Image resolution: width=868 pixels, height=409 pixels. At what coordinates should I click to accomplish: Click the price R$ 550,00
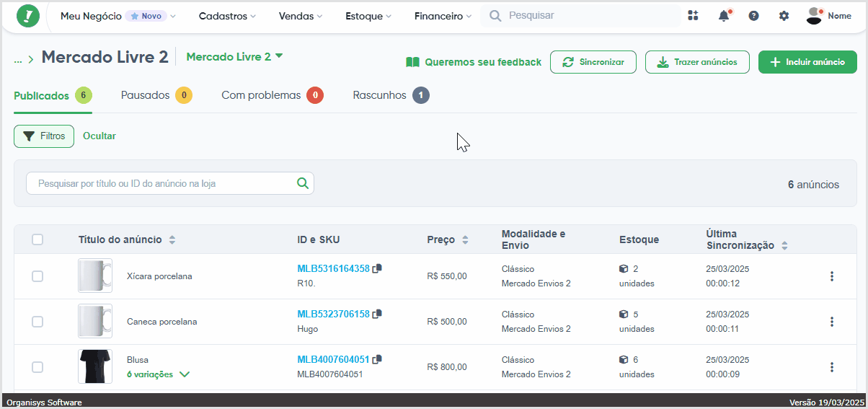[447, 276]
